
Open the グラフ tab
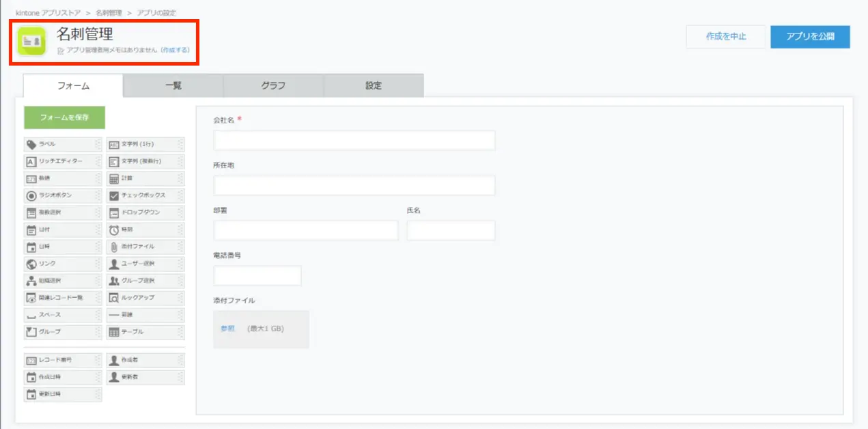coord(273,86)
